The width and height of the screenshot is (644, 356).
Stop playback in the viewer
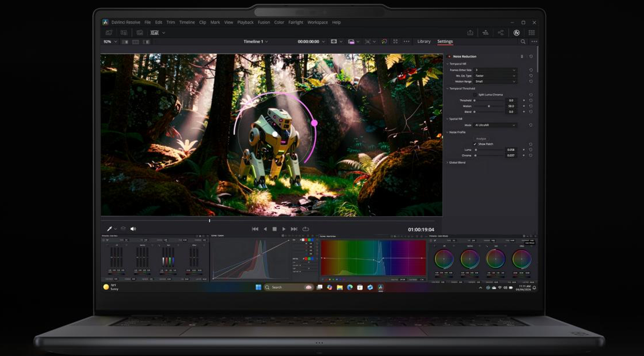click(x=274, y=229)
